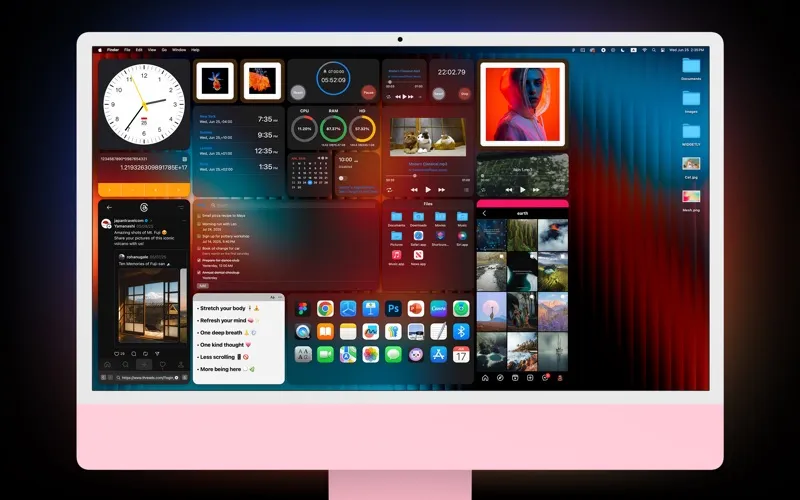Check off "Sign up for pottery workshop" reminder
800x500 pixels.
pos(199,236)
